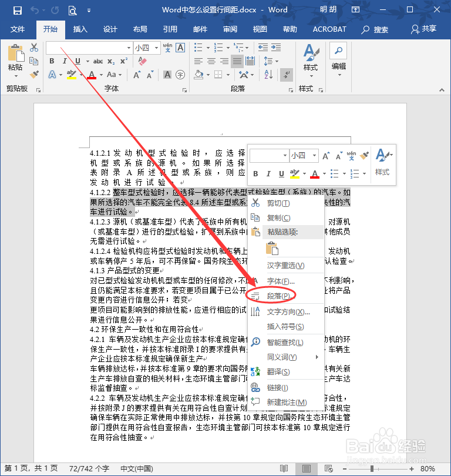The width and height of the screenshot is (451, 476).
Task: Apply distributed alignment
Action: pyautogui.click(x=250, y=61)
